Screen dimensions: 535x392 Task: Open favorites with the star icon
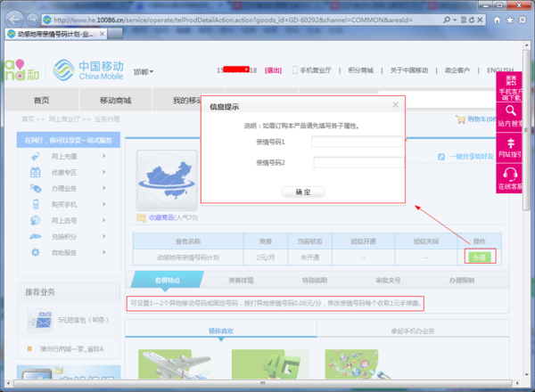pos(510,20)
